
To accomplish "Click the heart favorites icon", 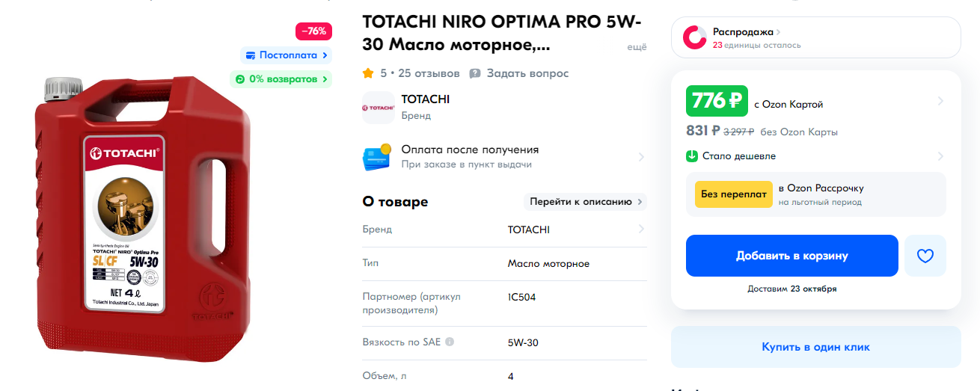I will pos(925,256).
